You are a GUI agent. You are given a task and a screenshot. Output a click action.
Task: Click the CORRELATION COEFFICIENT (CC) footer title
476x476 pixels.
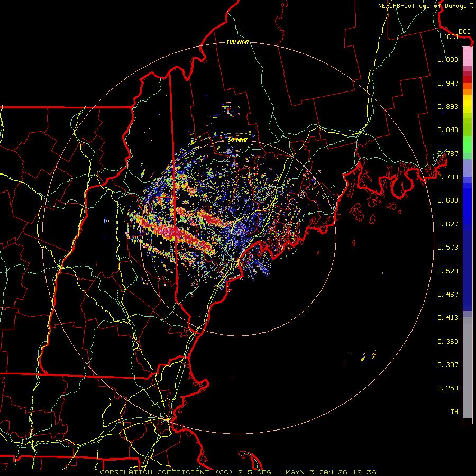click(167, 472)
